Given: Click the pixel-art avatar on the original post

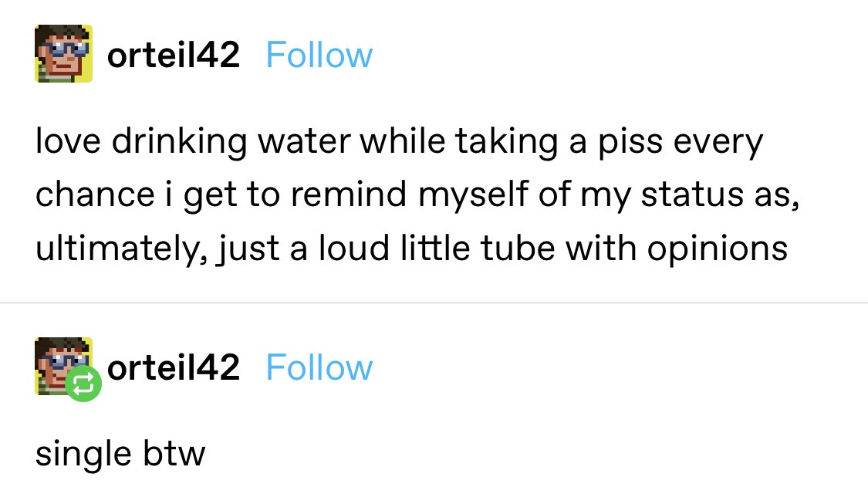Looking at the screenshot, I should [64, 53].
